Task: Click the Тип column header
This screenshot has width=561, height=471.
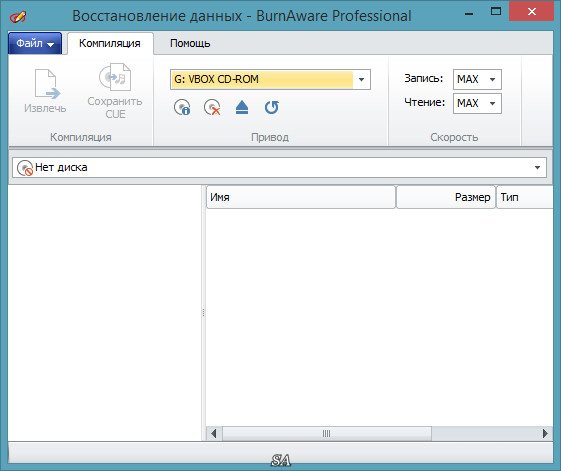Action: tap(525, 197)
